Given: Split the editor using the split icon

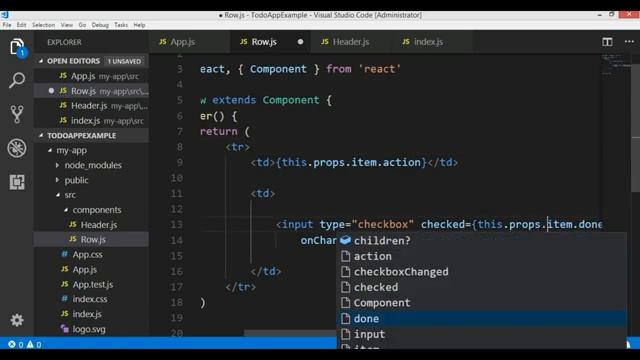Looking at the screenshot, I should click(x=607, y=42).
